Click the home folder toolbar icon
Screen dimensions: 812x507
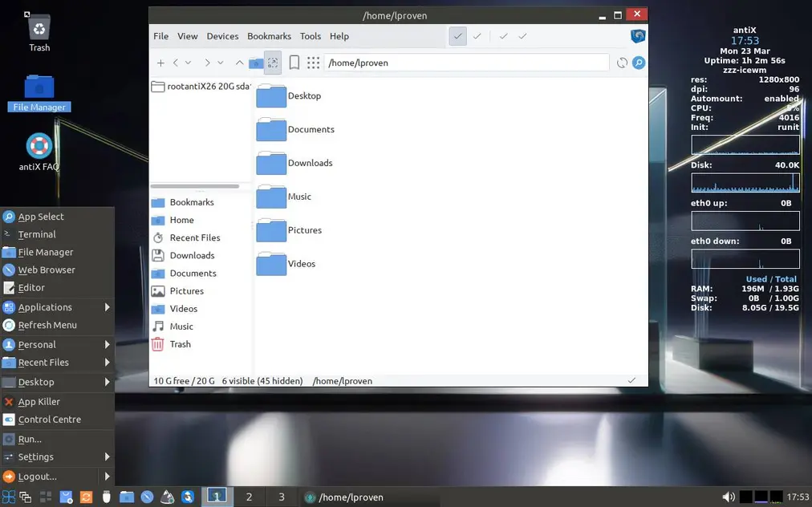[256, 63]
